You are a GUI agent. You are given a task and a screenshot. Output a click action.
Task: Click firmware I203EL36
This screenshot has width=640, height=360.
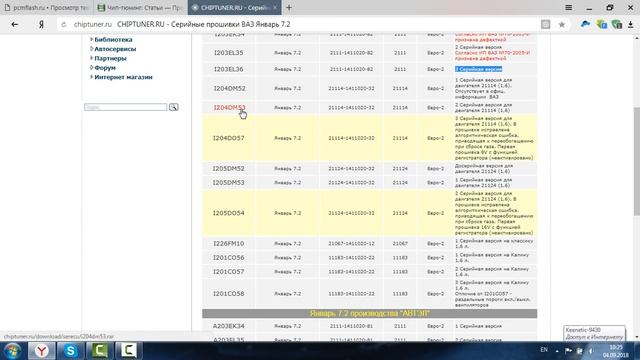tap(229, 69)
